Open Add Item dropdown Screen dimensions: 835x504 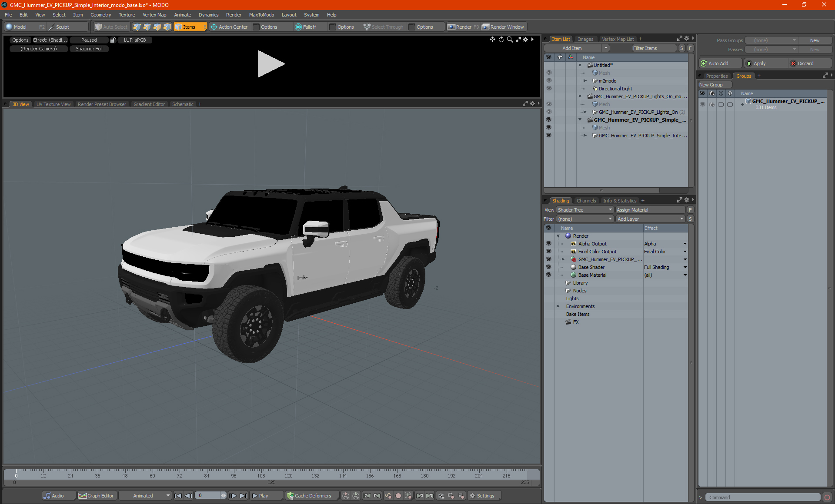pyautogui.click(x=577, y=48)
